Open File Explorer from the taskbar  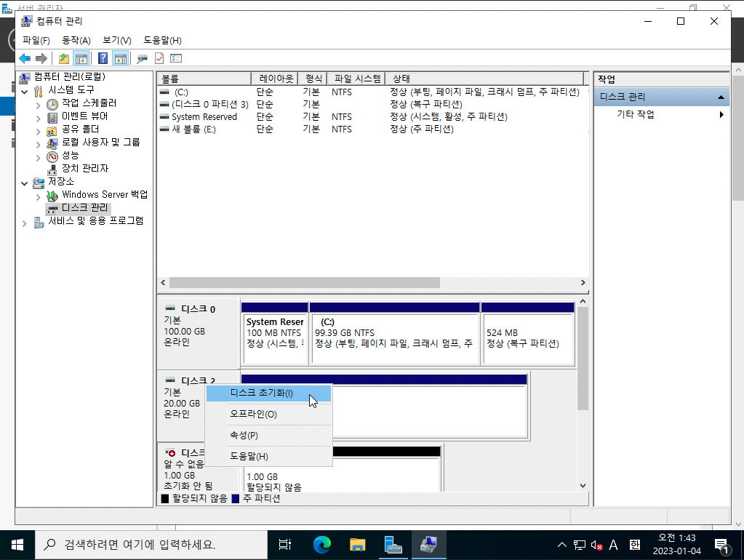[x=357, y=545]
